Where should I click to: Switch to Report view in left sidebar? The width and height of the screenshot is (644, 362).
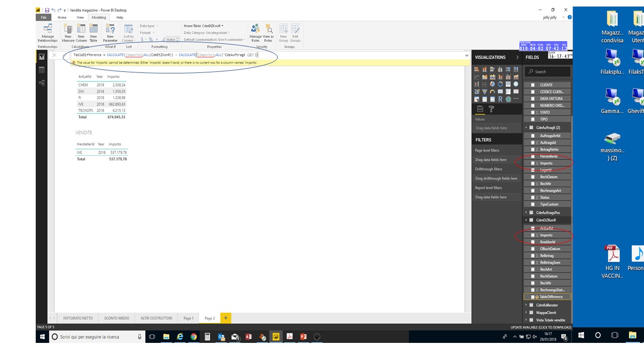(x=42, y=57)
